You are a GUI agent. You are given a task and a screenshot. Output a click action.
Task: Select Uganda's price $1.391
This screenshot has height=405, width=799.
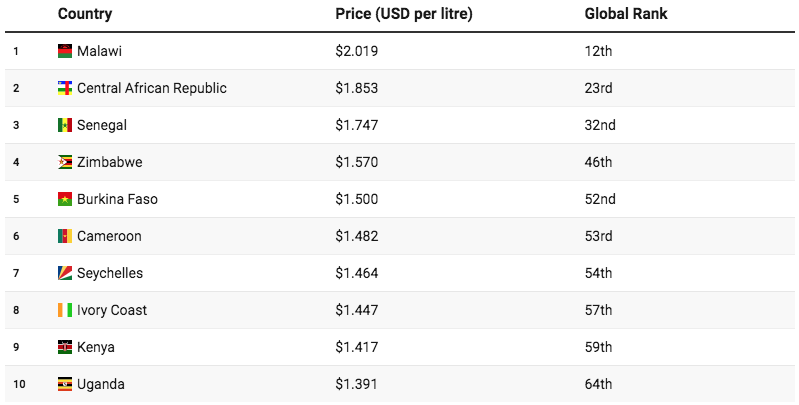click(357, 384)
